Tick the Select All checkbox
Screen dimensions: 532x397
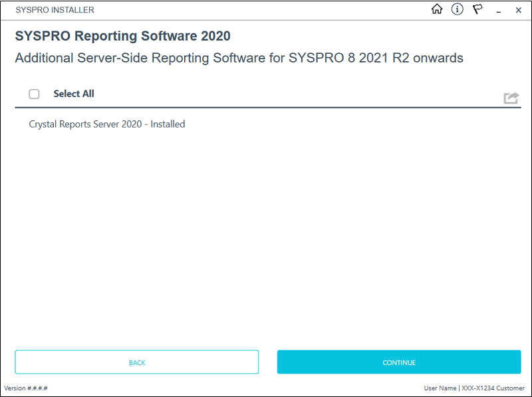tap(35, 94)
